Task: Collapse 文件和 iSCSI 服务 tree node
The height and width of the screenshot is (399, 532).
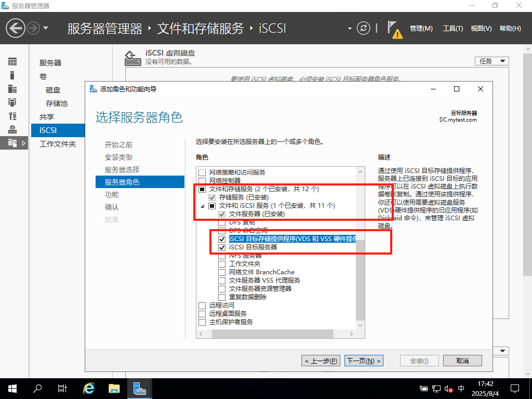Action: tap(203, 206)
